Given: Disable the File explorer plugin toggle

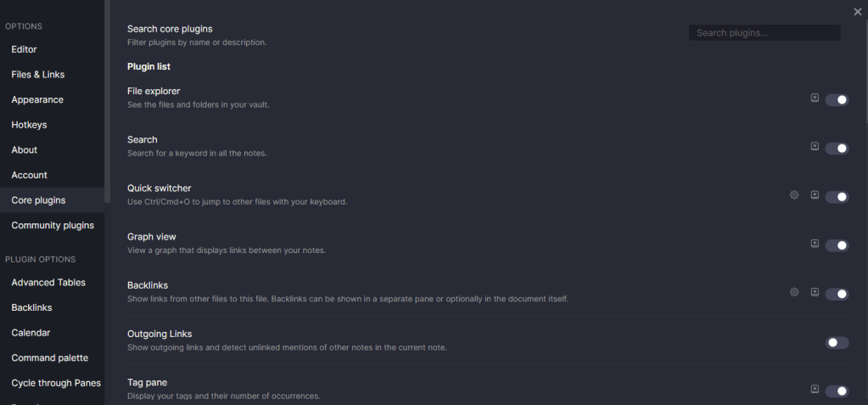Looking at the screenshot, I should (x=837, y=99).
